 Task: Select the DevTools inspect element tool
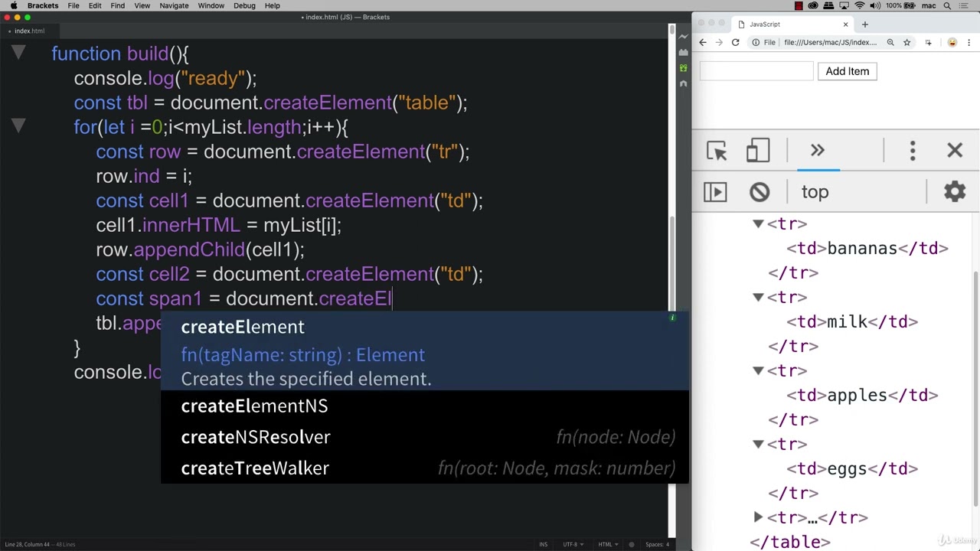[717, 151]
